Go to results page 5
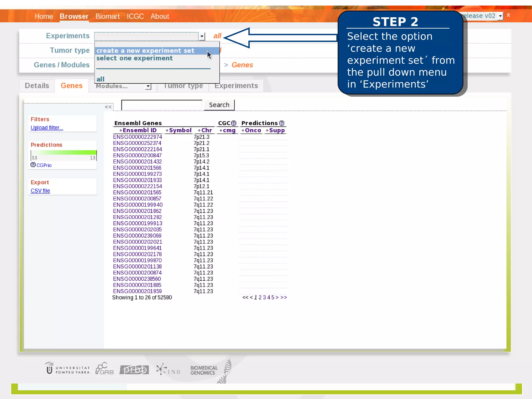Viewport: 532px width, 399px height. pyautogui.click(x=273, y=297)
